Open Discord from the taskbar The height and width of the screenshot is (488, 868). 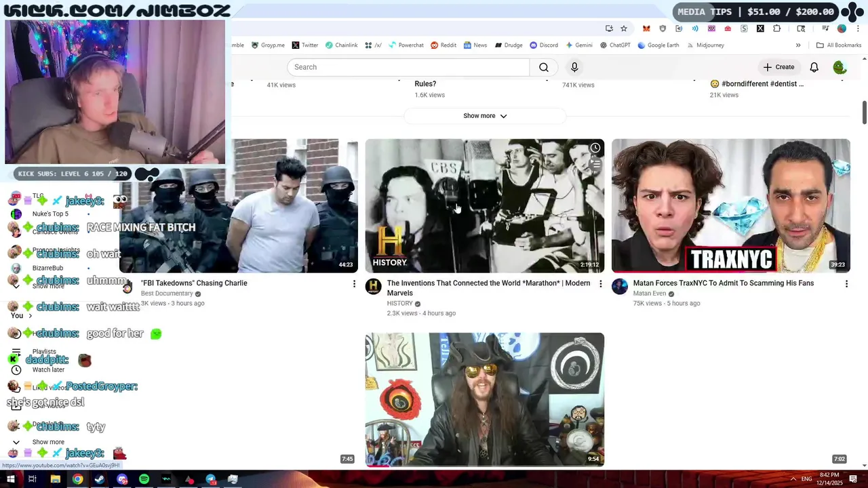tap(122, 479)
